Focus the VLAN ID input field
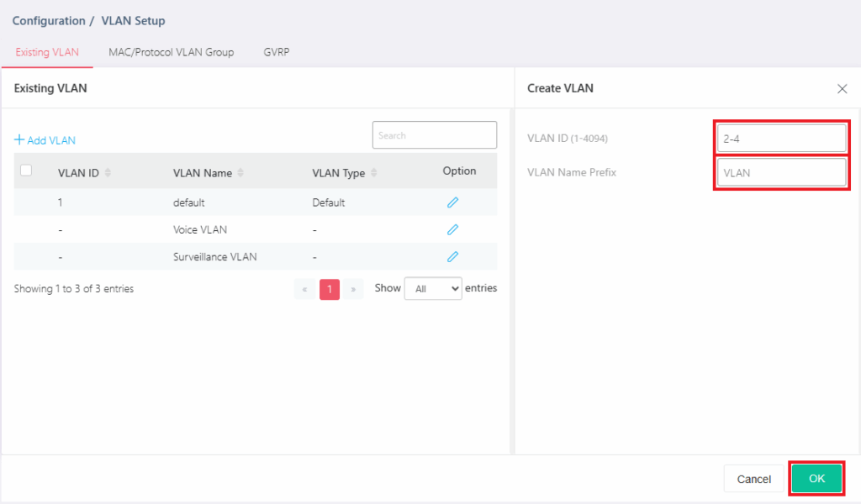The height and width of the screenshot is (504, 861). pyautogui.click(x=781, y=139)
